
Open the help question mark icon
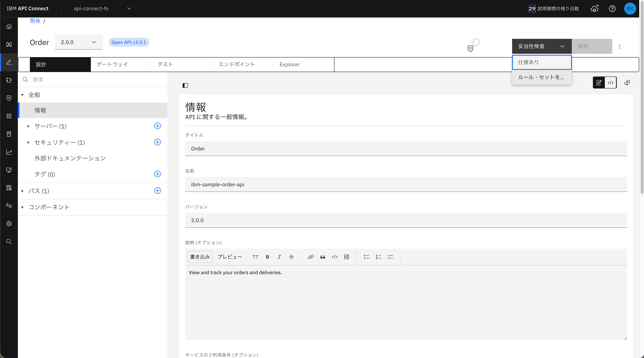612,9
